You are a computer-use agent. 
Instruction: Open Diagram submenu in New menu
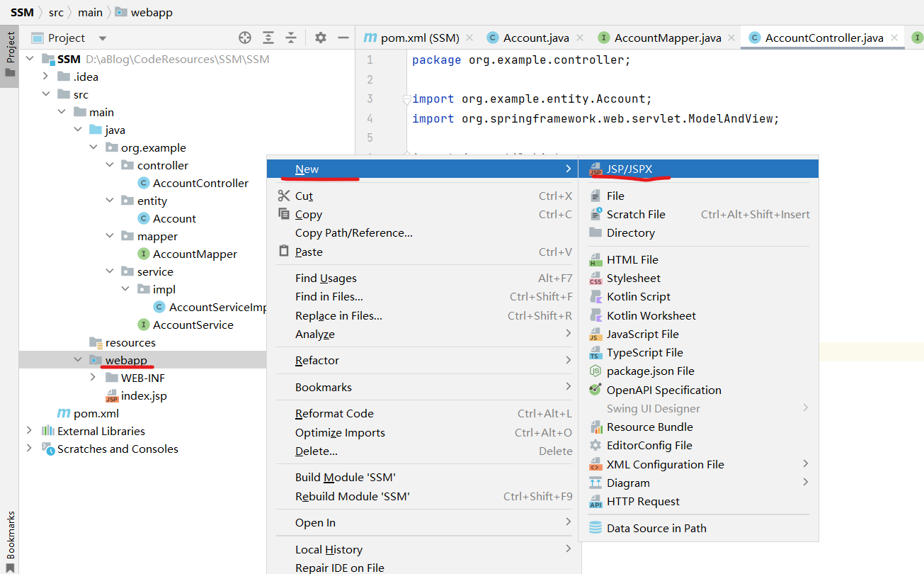[x=698, y=483]
